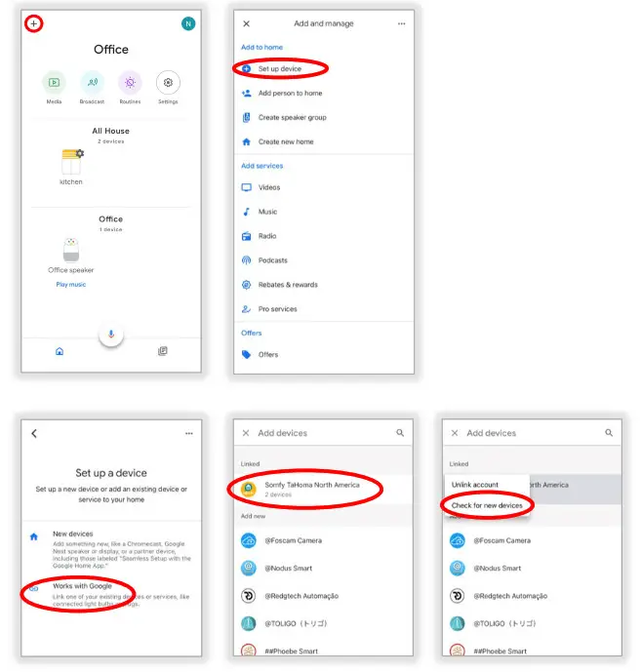Switch to the Home tab at the bottom
640x672 pixels.
pos(60,351)
